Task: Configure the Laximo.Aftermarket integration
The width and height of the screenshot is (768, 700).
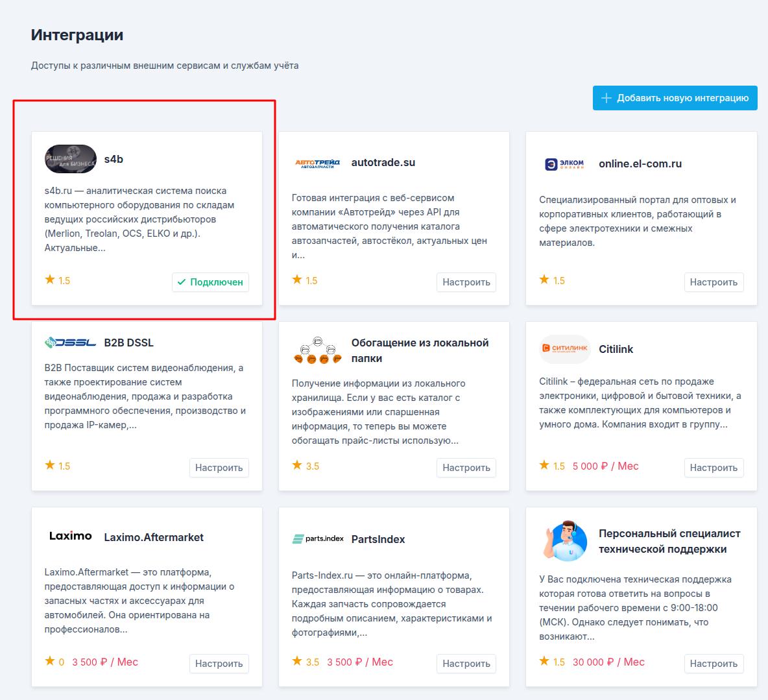Action: coord(219,664)
